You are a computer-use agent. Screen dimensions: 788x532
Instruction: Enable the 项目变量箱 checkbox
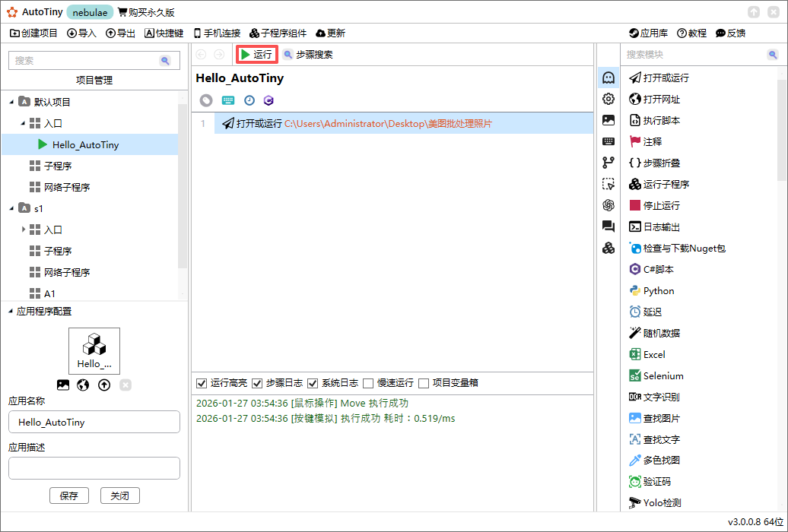click(x=425, y=382)
